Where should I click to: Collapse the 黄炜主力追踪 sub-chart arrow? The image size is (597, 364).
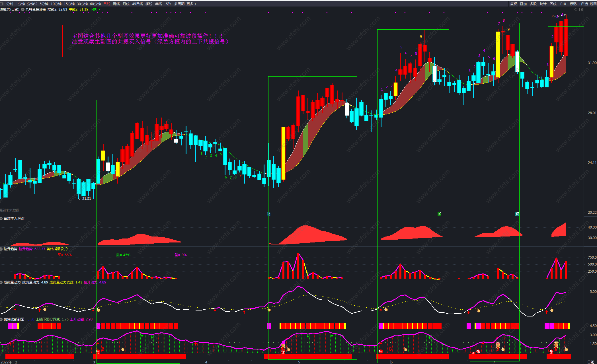tap(1, 219)
